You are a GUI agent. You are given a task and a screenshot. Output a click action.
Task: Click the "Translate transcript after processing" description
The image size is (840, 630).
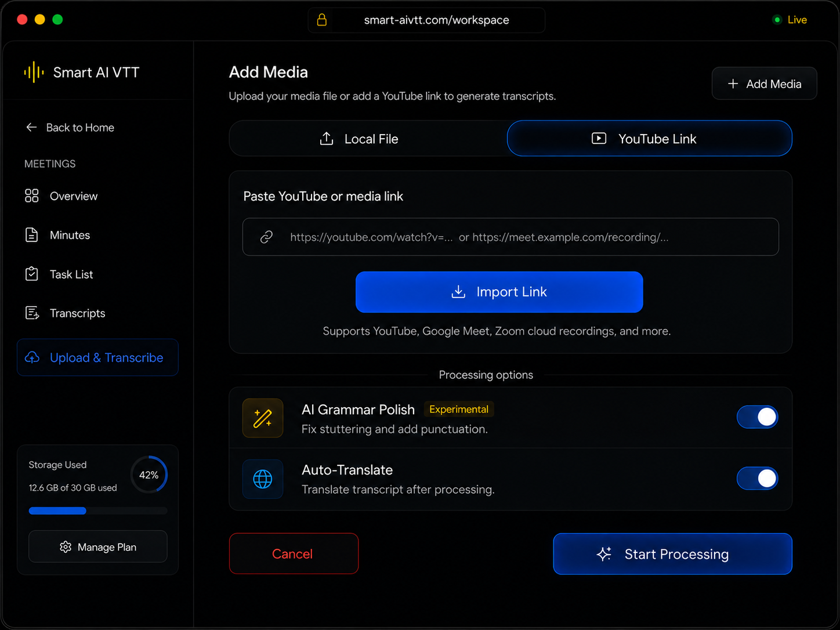398,490
